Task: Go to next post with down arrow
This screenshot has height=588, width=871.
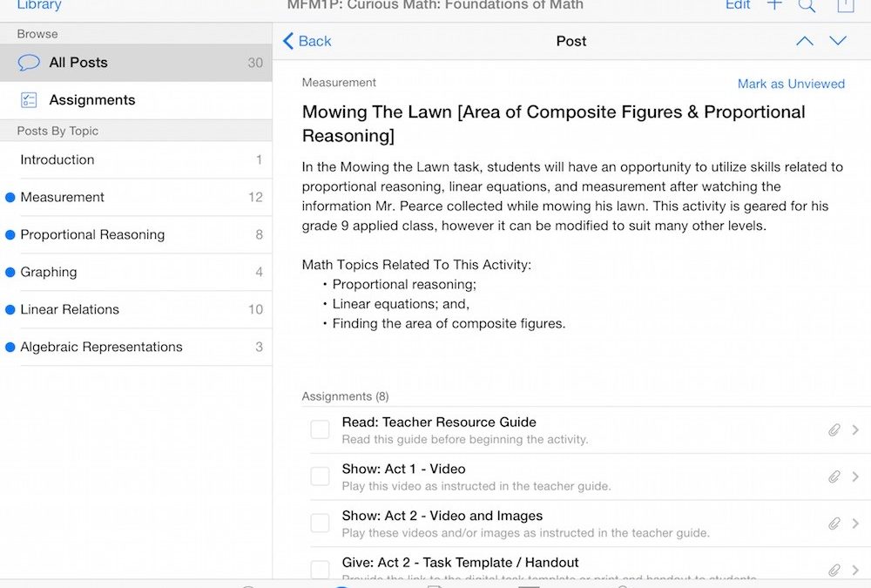Action: (838, 41)
